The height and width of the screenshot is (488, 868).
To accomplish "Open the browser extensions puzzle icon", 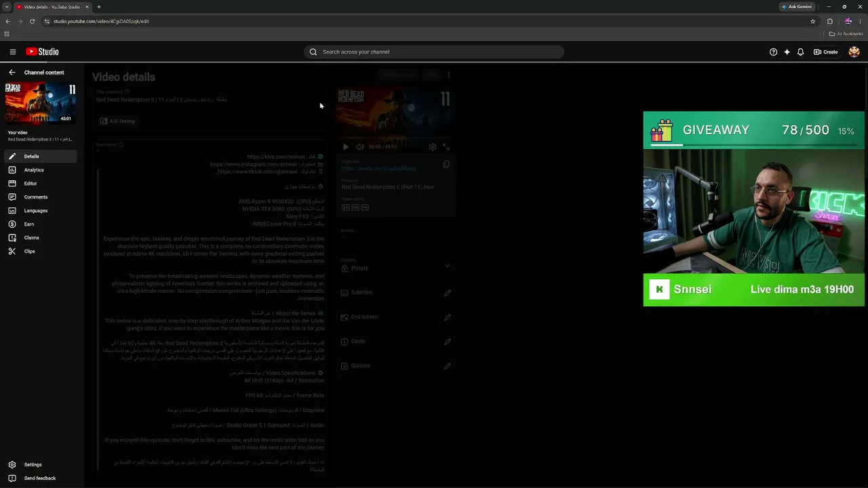I will (x=829, y=21).
